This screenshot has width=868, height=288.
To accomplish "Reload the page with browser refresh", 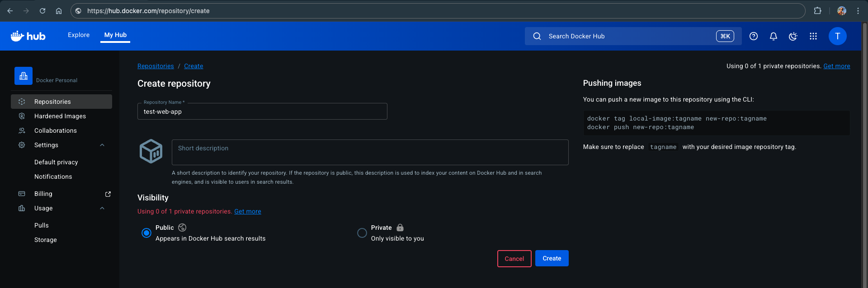I will (x=42, y=11).
